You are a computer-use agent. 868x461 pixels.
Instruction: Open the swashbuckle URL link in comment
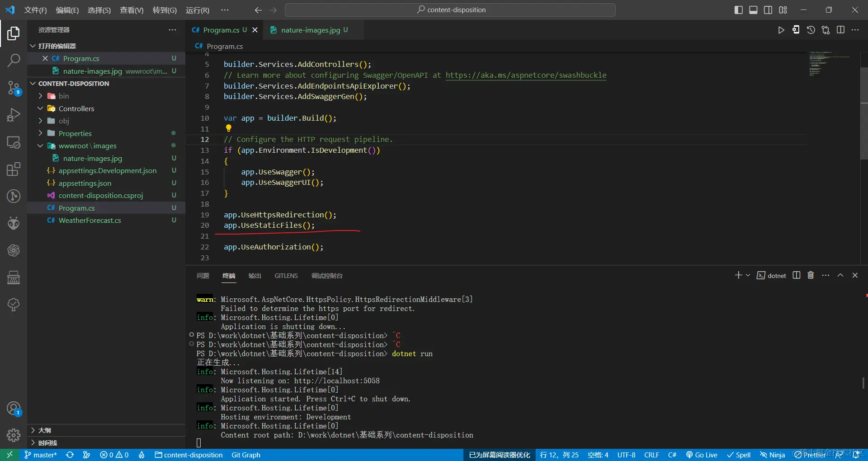pyautogui.click(x=526, y=75)
